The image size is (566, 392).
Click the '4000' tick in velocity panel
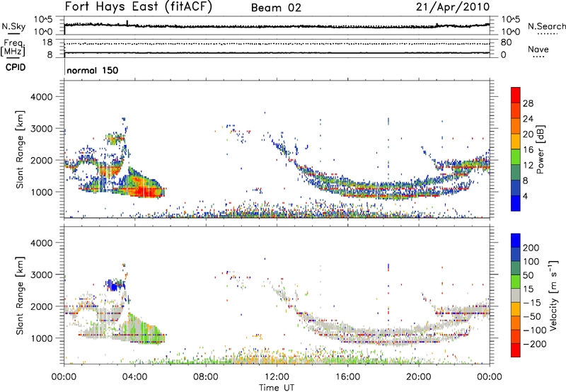click(x=41, y=243)
